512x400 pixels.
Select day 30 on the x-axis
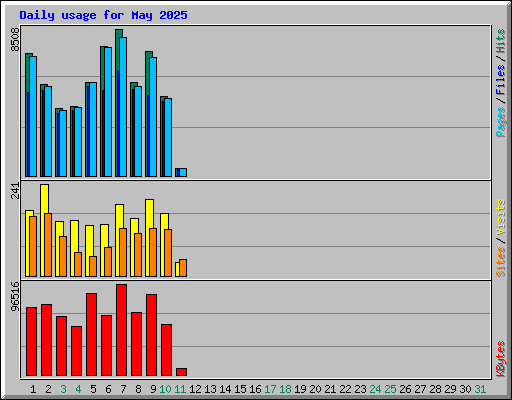[x=466, y=389]
